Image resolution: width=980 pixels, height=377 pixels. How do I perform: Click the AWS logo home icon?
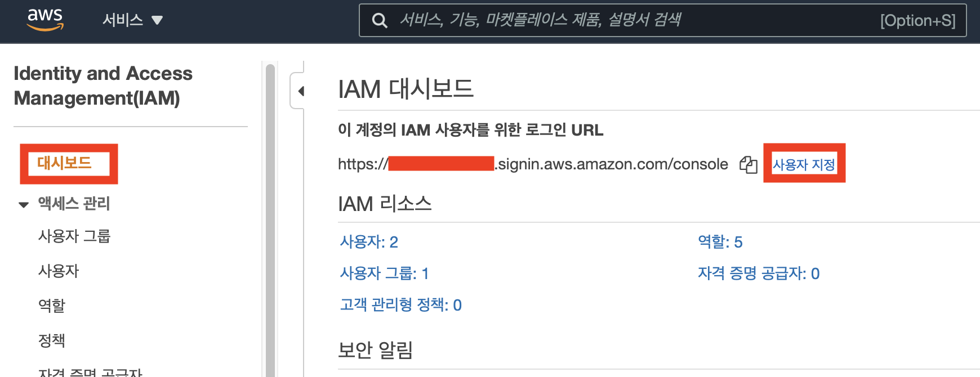click(45, 20)
